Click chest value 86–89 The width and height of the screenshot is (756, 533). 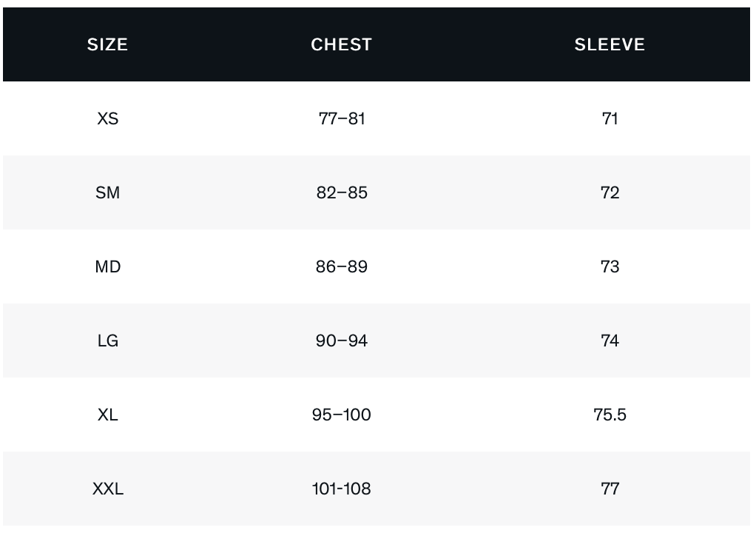[341, 266]
